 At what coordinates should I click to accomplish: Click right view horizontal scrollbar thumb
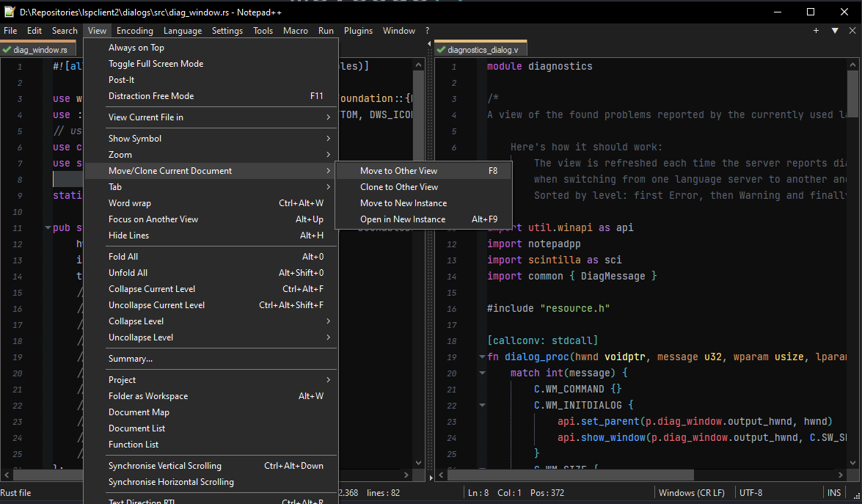(571, 475)
